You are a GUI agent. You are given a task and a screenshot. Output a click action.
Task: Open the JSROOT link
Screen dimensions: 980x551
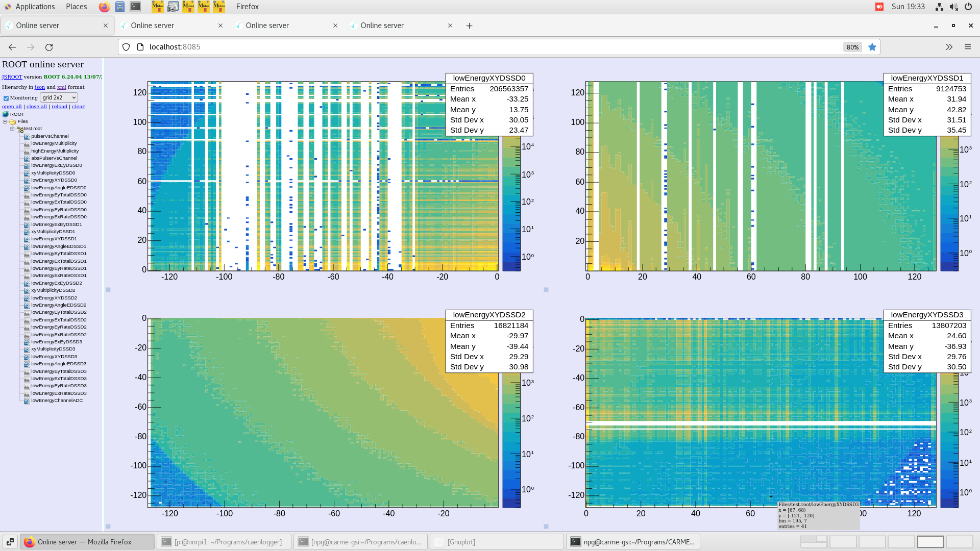tap(11, 77)
